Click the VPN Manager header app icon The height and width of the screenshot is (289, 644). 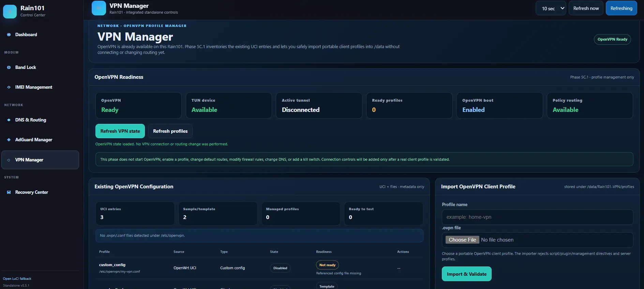pyautogui.click(x=99, y=8)
